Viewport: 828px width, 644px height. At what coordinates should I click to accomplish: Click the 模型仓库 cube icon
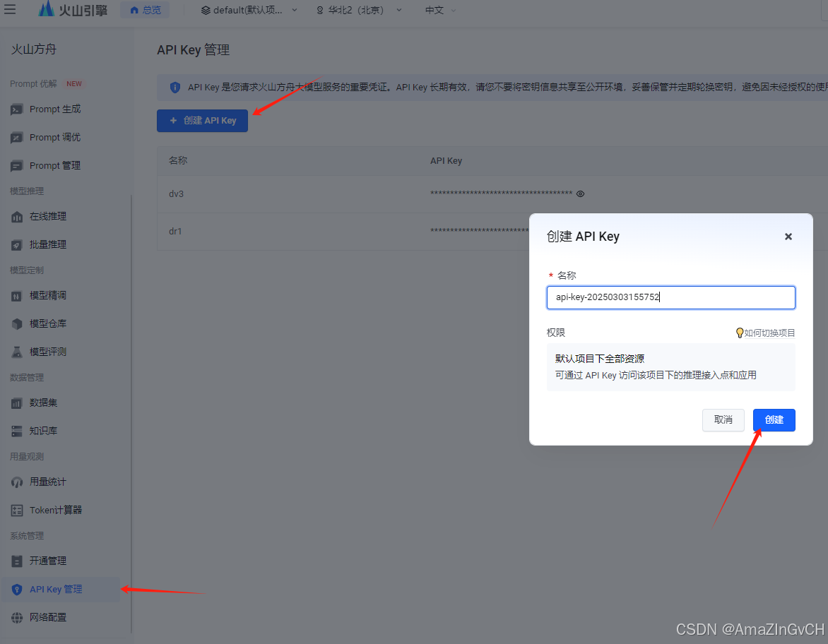(17, 324)
